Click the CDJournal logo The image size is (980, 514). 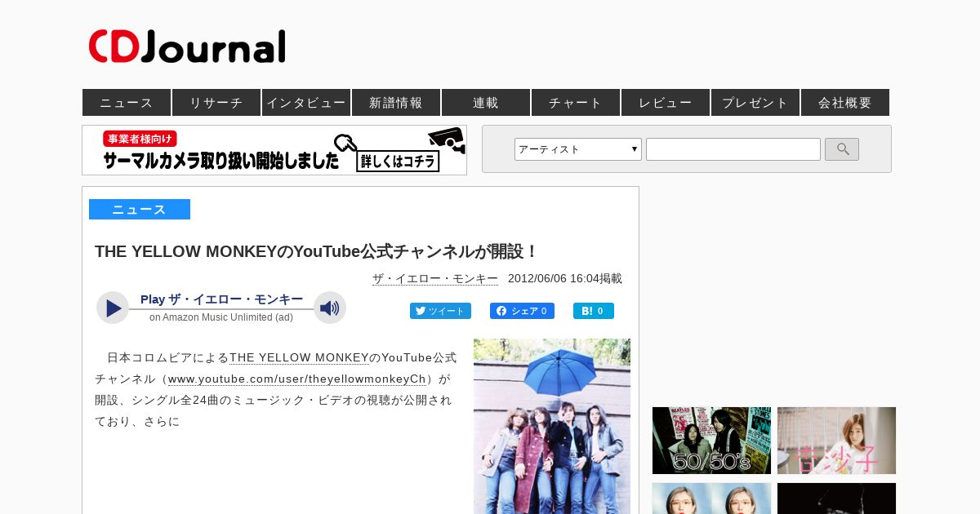coord(187,47)
